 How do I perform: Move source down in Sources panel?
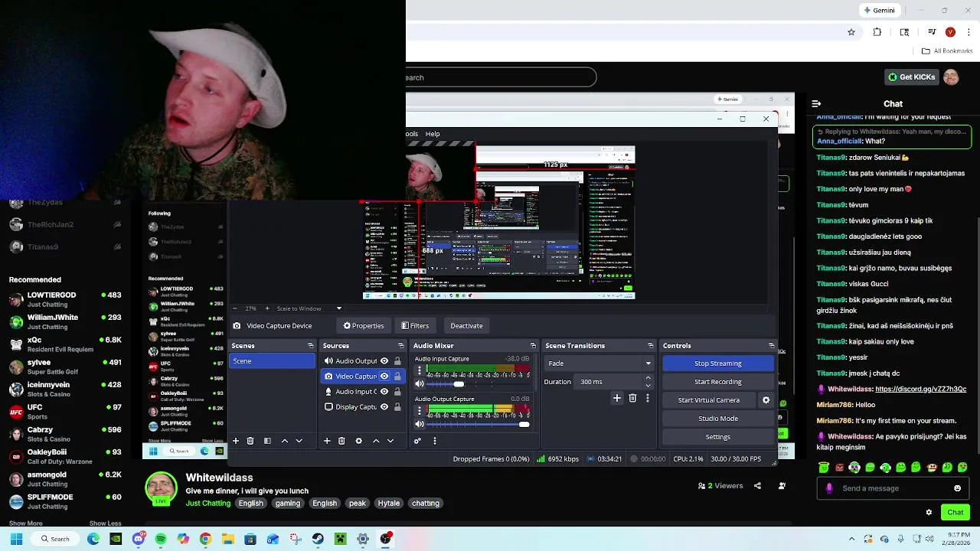tap(390, 441)
